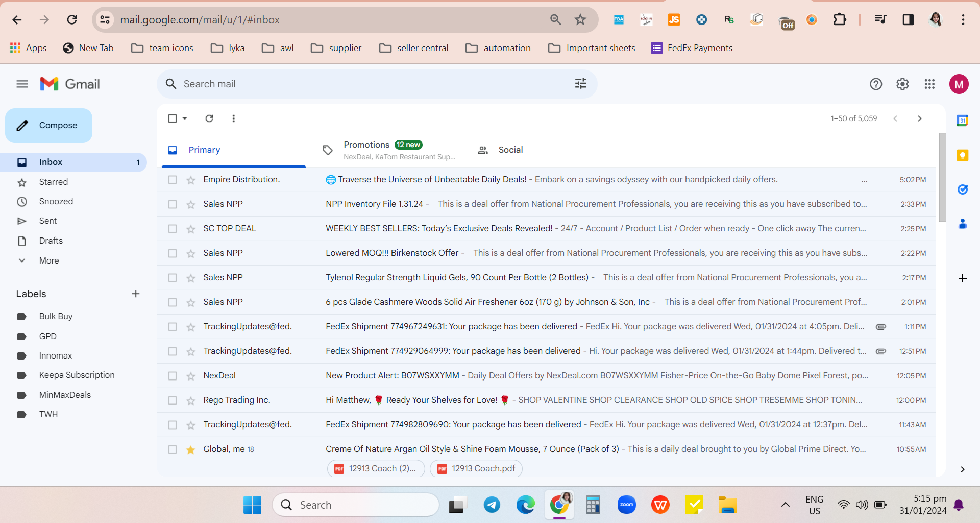This screenshot has height=523, width=980.
Task: Open Google Calendar in the side panel
Action: click(963, 121)
